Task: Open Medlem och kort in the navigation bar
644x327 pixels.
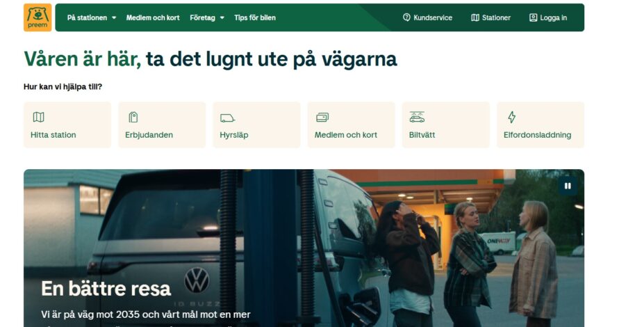Action: (153, 17)
